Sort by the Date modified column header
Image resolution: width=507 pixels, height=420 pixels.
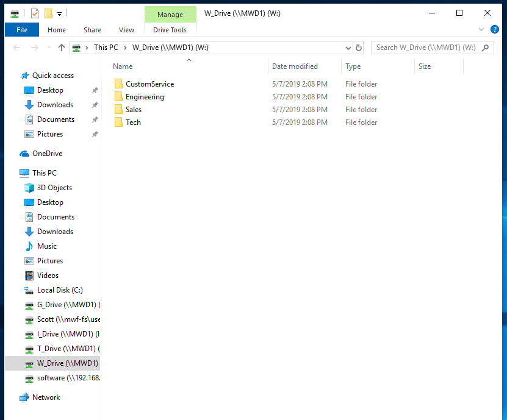(295, 66)
